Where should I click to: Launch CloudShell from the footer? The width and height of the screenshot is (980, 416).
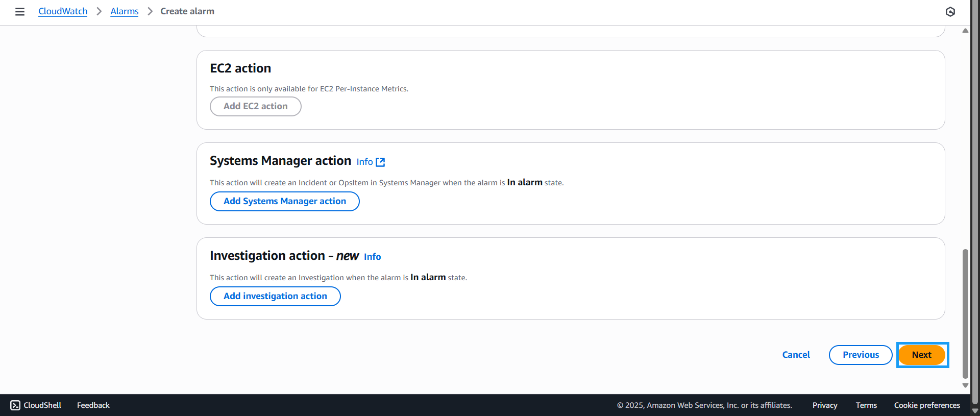click(x=36, y=405)
